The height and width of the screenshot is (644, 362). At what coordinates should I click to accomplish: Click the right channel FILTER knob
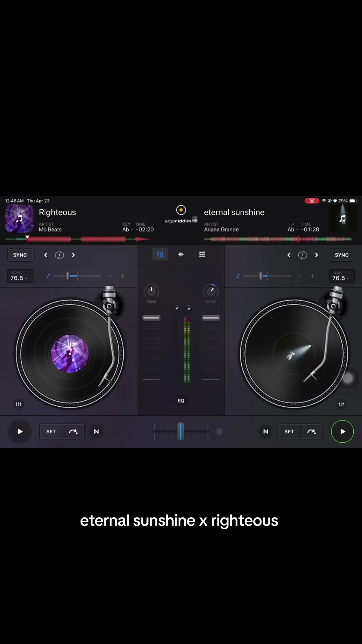coord(211,291)
